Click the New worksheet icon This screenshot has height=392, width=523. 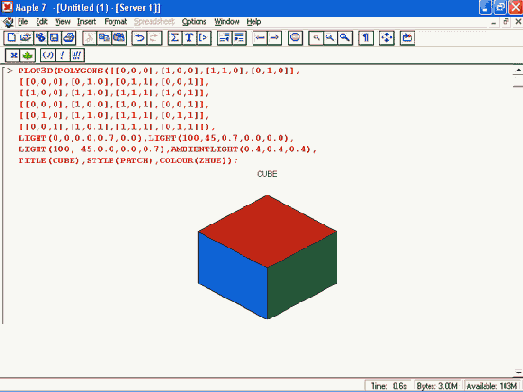coord(11,38)
